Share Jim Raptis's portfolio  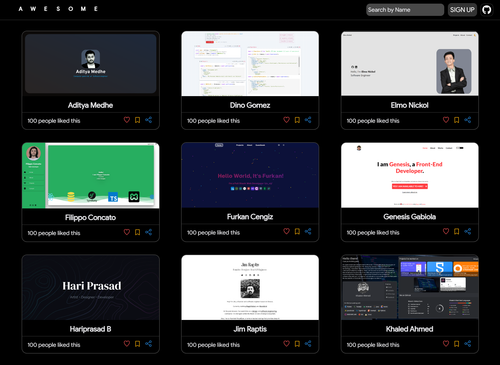click(x=308, y=343)
